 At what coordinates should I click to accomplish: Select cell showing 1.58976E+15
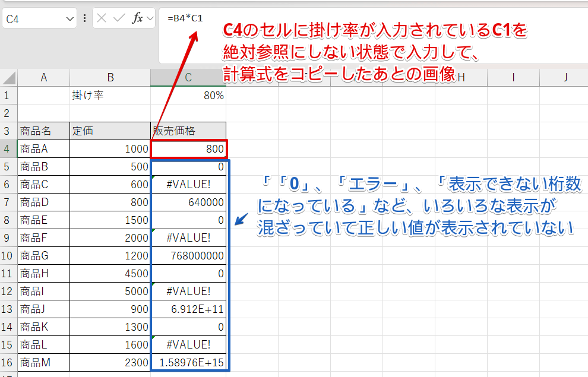(188, 362)
